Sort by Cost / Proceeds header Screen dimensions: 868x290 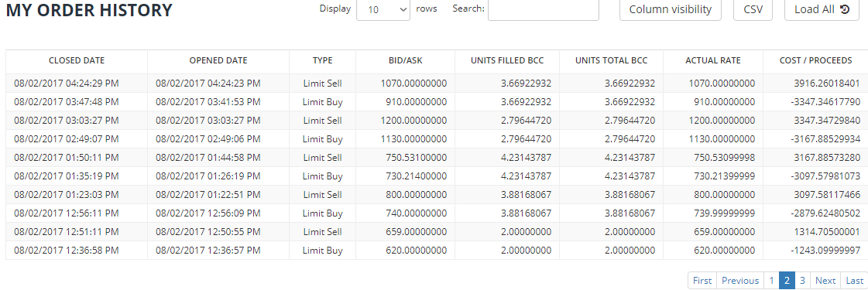coord(815,61)
